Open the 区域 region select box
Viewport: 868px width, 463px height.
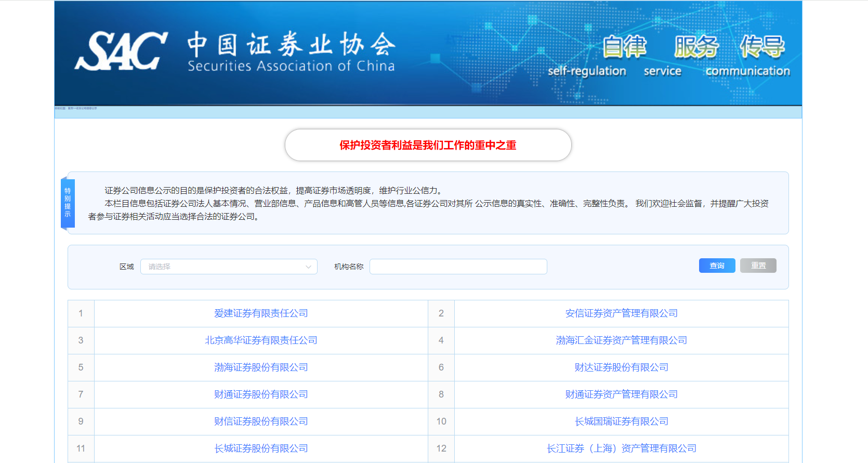click(223, 267)
